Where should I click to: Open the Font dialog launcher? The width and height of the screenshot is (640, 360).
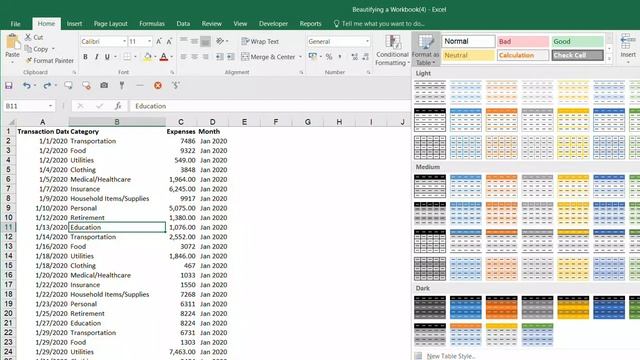point(172,72)
